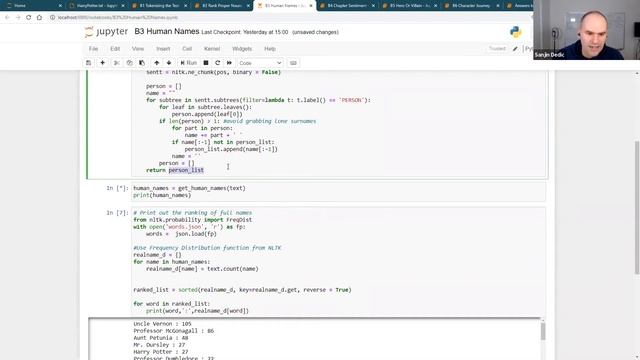Click the 'realname_d = {}' code line
This screenshot has height=360, width=640.
pos(157,255)
